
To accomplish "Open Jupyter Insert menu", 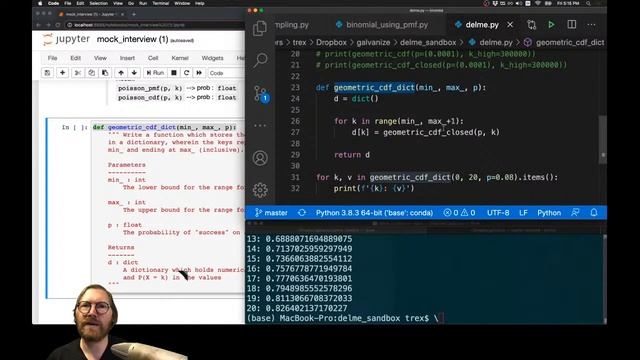I will 127,58.
